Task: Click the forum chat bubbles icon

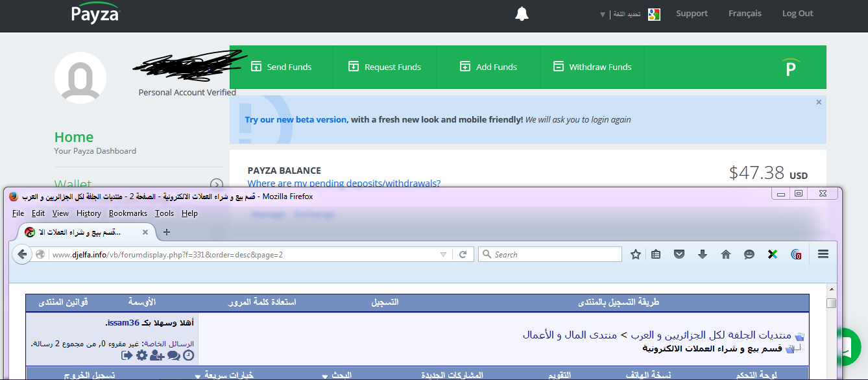Action: tap(173, 355)
